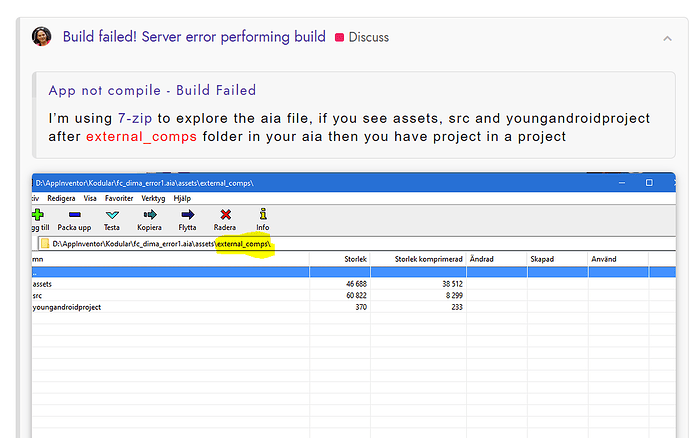This screenshot has height=438, width=690.
Task: Open the Hjälp menu
Action: pos(182,199)
